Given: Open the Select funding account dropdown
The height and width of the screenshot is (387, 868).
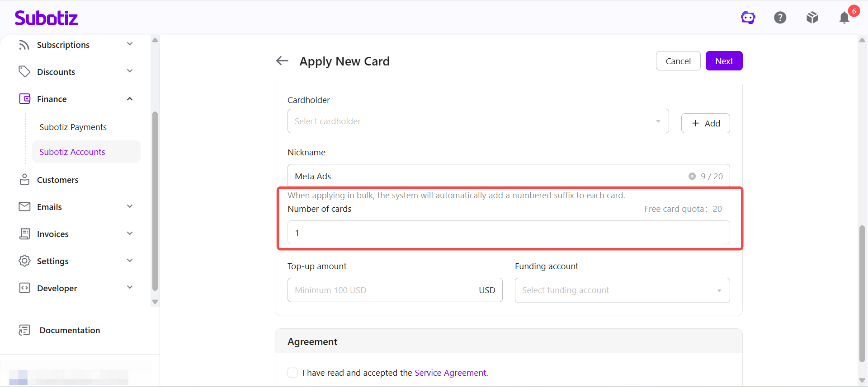Looking at the screenshot, I should (x=622, y=290).
